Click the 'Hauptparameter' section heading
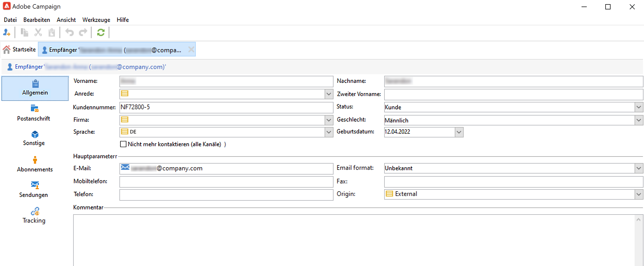The image size is (644, 266). [x=95, y=156]
